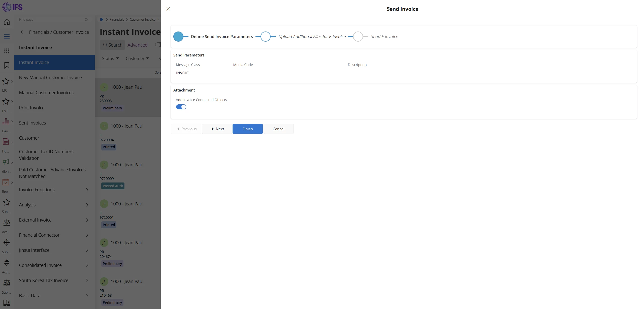
Task: Click the bookmark icon in sidebar
Action: [x=7, y=66]
